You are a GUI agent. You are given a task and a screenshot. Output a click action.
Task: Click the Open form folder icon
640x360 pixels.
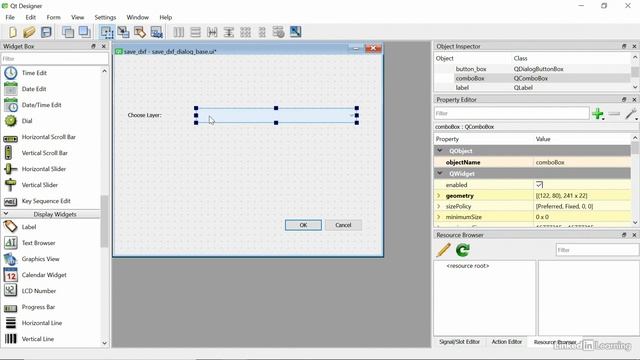pos(29,32)
